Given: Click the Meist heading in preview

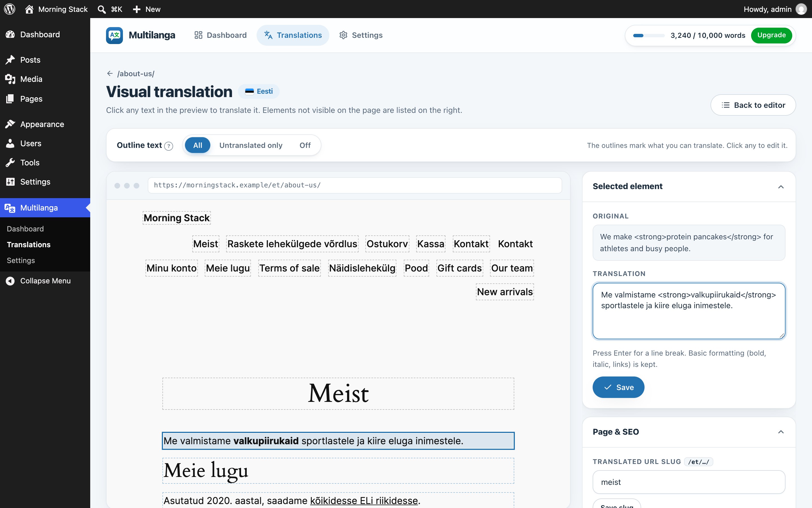Looking at the screenshot, I should (338, 393).
